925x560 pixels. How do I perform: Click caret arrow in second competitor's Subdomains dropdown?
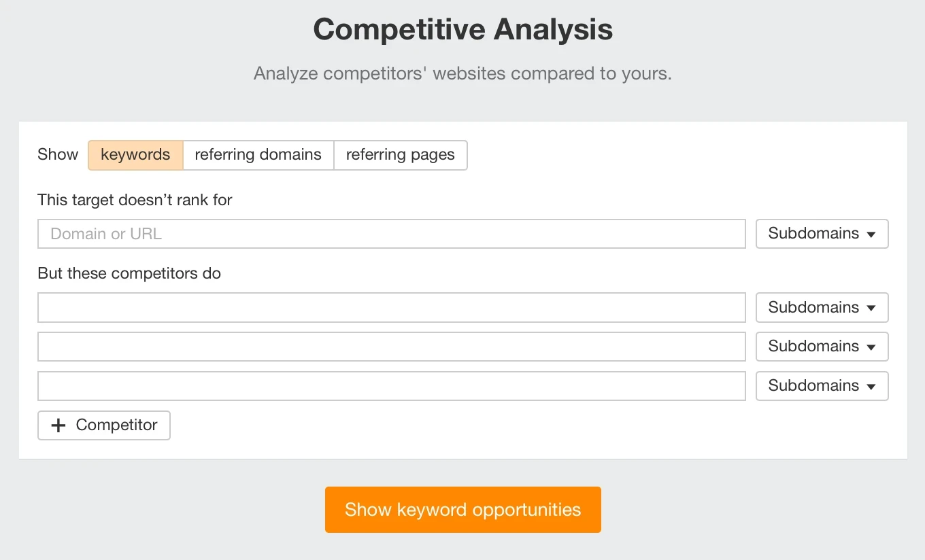point(871,347)
